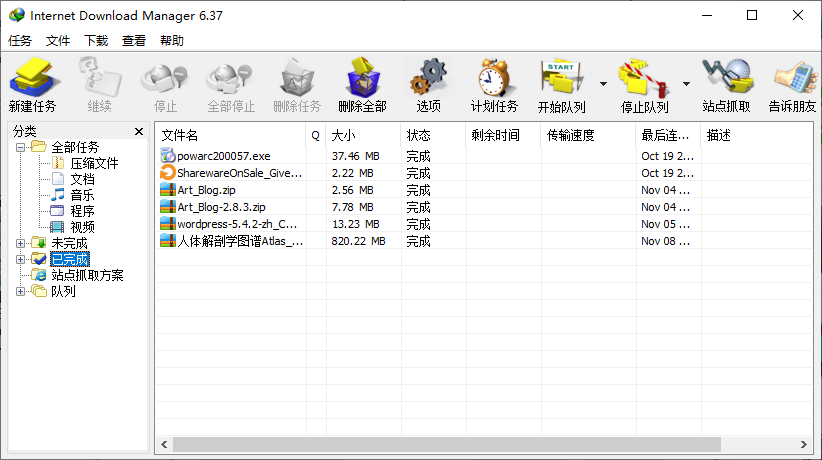Click the IDM application logo icon
Image resolution: width=822 pixels, height=460 pixels.
point(17,15)
